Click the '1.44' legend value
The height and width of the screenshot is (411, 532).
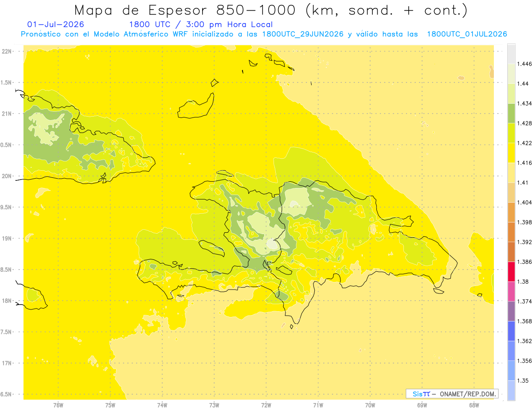523,84
